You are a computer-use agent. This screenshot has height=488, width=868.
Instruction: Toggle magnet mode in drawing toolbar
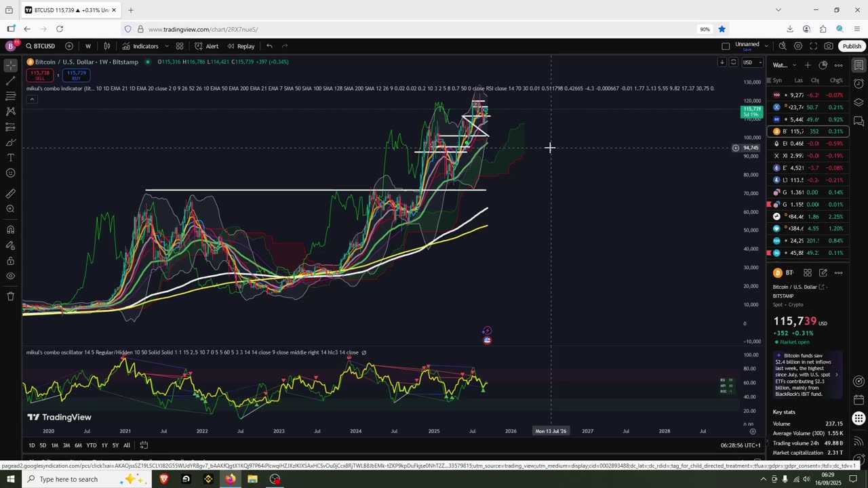[x=10, y=229]
